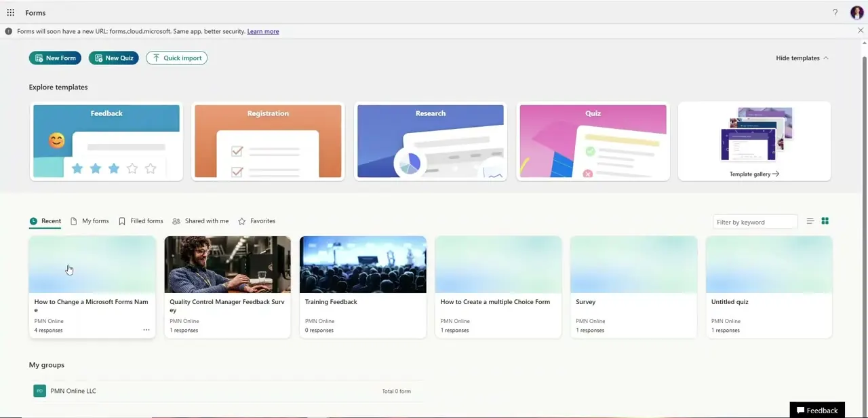
Task: Collapse templates with Hide templates
Action: (x=802, y=58)
